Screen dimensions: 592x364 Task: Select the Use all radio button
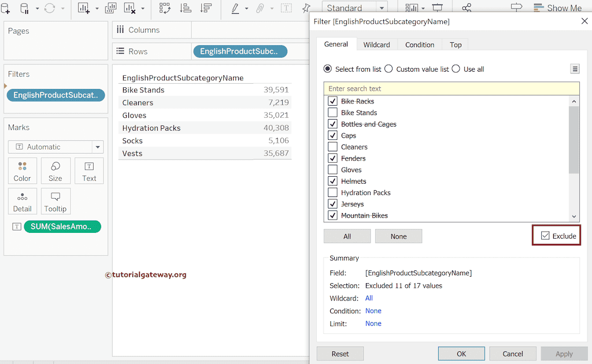456,69
